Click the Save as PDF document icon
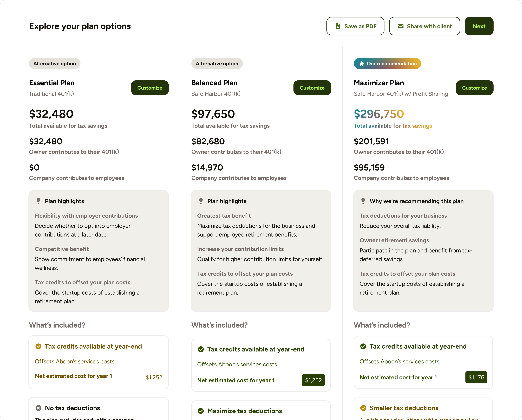 point(338,26)
